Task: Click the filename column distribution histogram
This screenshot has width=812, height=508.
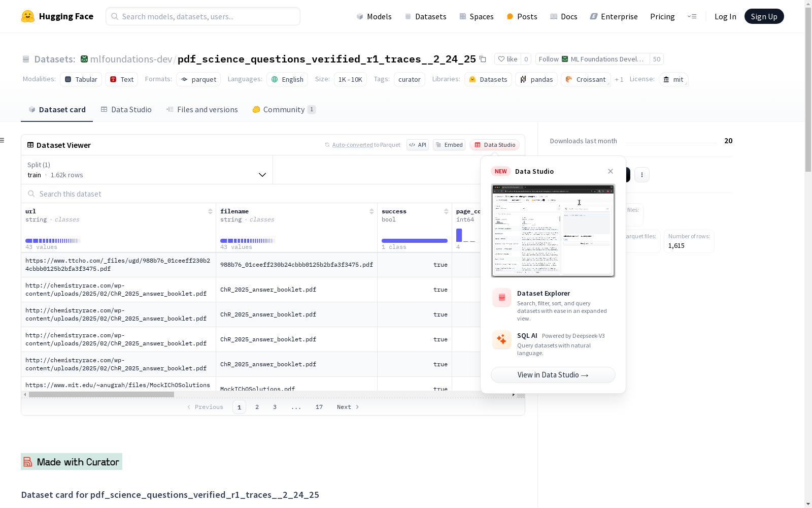Action: pos(248,241)
